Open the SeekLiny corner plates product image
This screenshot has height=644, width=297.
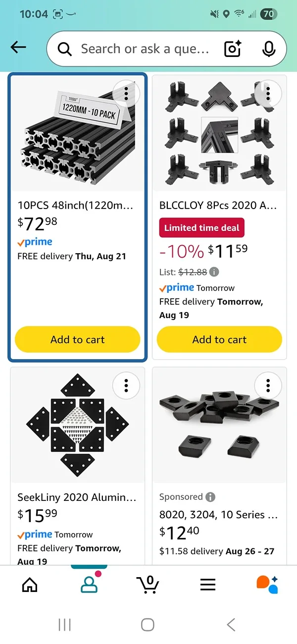click(77, 426)
